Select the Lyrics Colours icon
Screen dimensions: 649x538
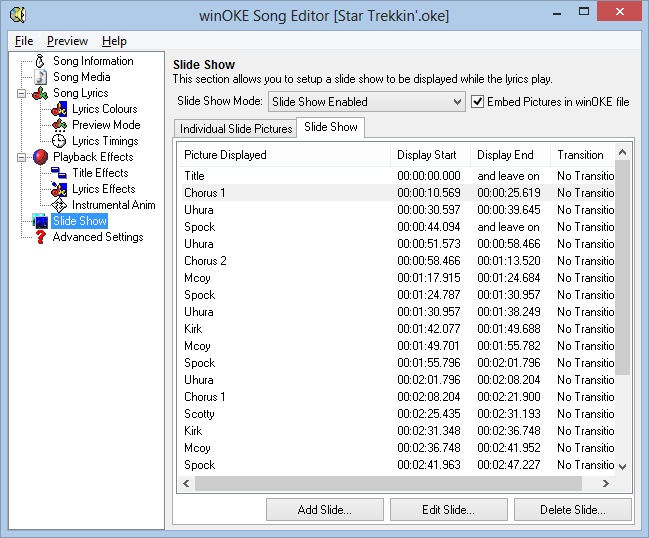point(60,109)
